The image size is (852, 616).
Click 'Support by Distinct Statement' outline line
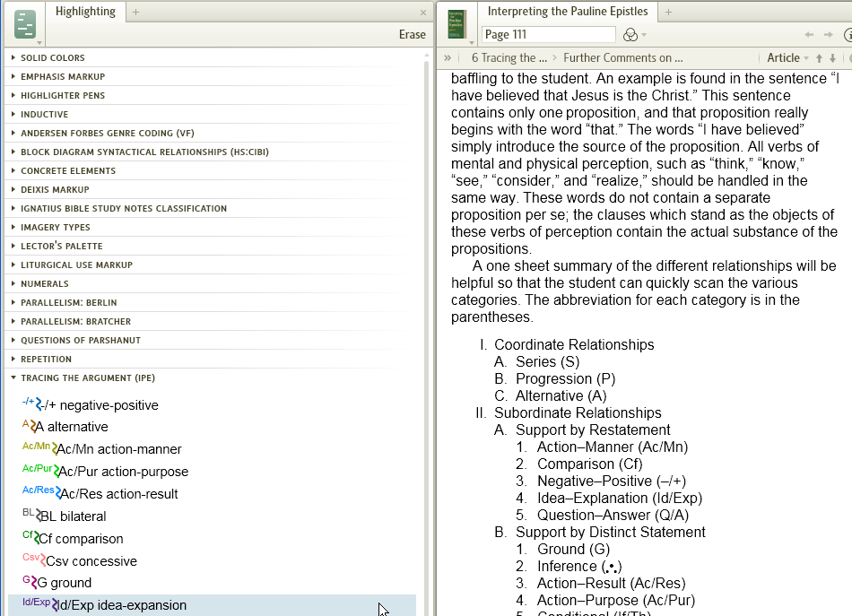[610, 532]
